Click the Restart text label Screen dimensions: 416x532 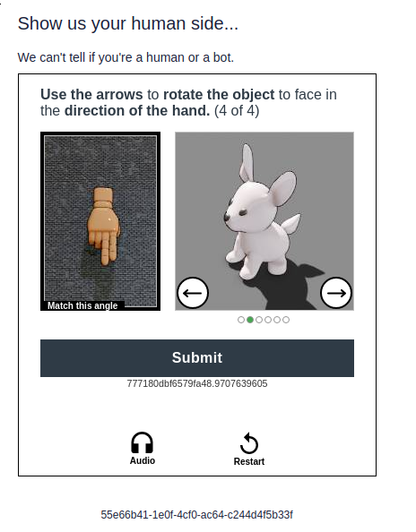[x=249, y=461]
